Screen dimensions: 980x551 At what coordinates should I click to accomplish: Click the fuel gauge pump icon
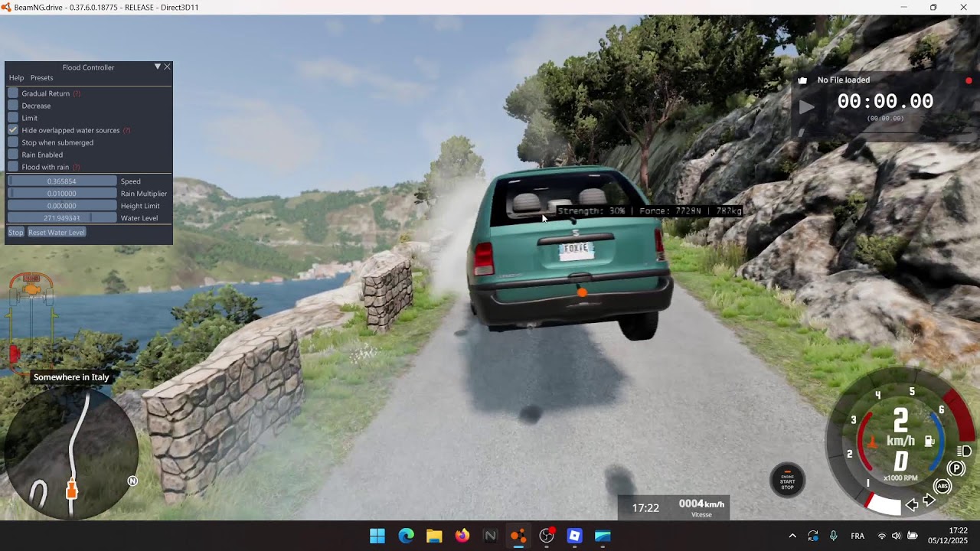click(x=929, y=441)
